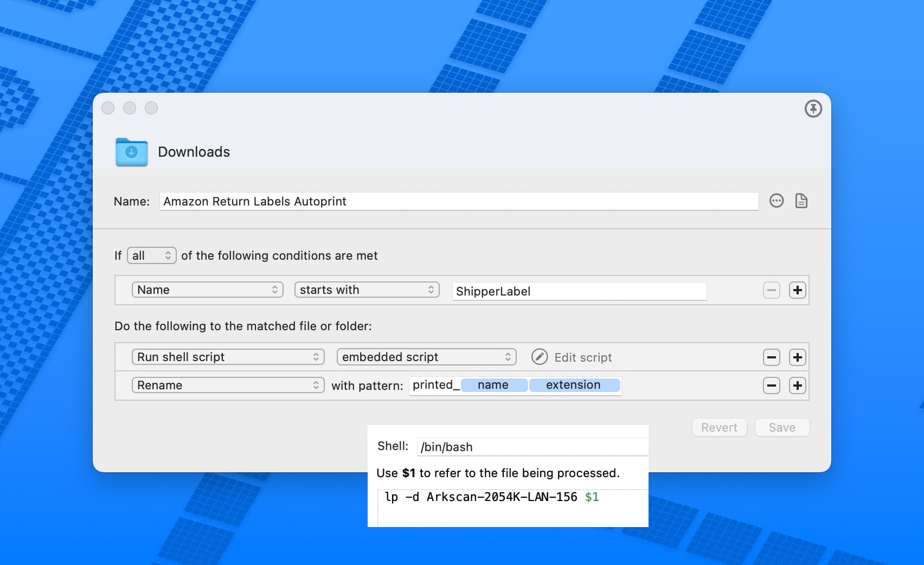Select the 'extension' token in rename pattern

[573, 385]
